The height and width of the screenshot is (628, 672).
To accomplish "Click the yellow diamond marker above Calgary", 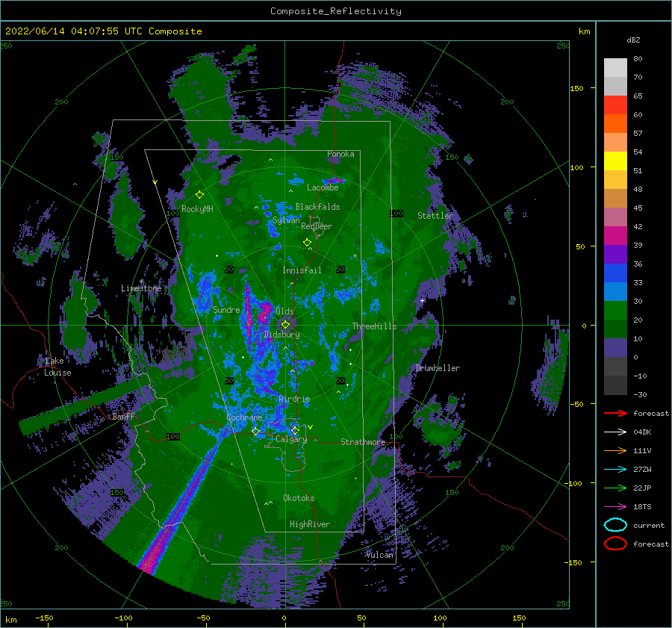I will [295, 430].
